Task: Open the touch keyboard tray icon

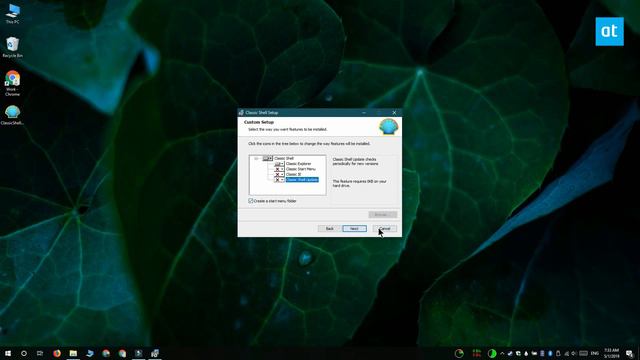Action: tap(583, 353)
